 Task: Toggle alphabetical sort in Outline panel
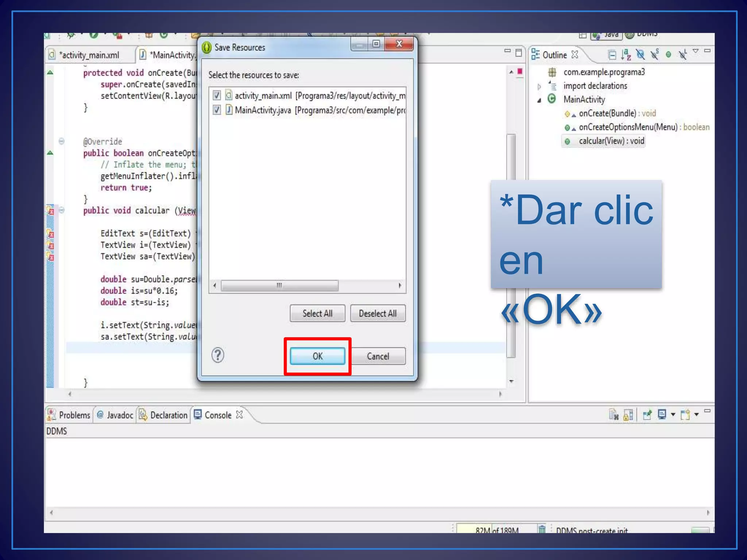click(x=626, y=55)
